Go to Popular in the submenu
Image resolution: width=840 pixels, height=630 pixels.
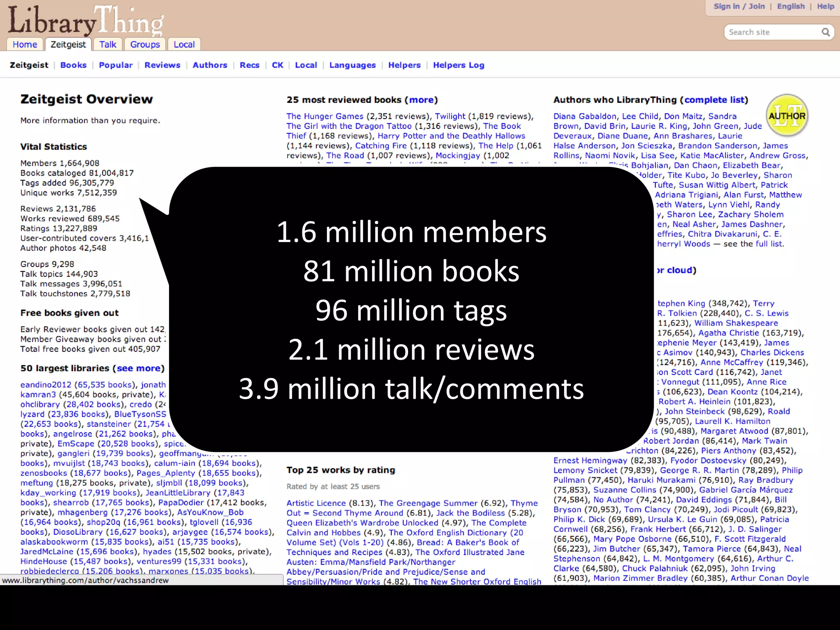[x=116, y=65]
